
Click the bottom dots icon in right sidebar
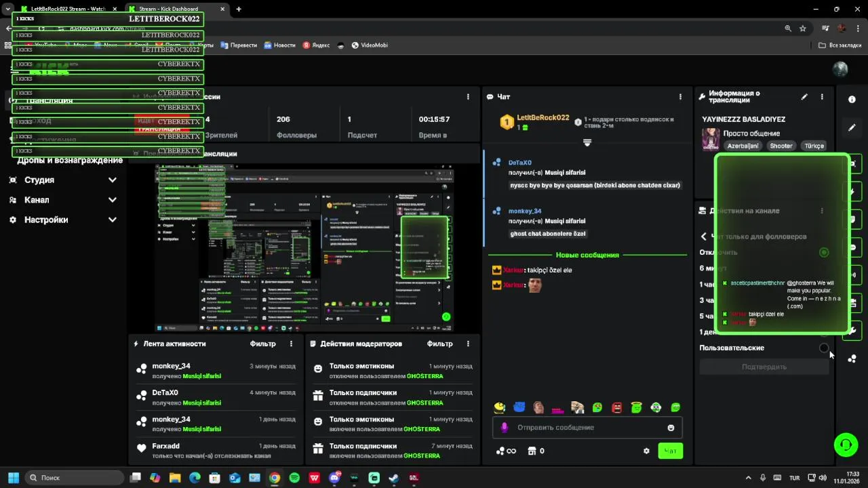click(x=852, y=359)
